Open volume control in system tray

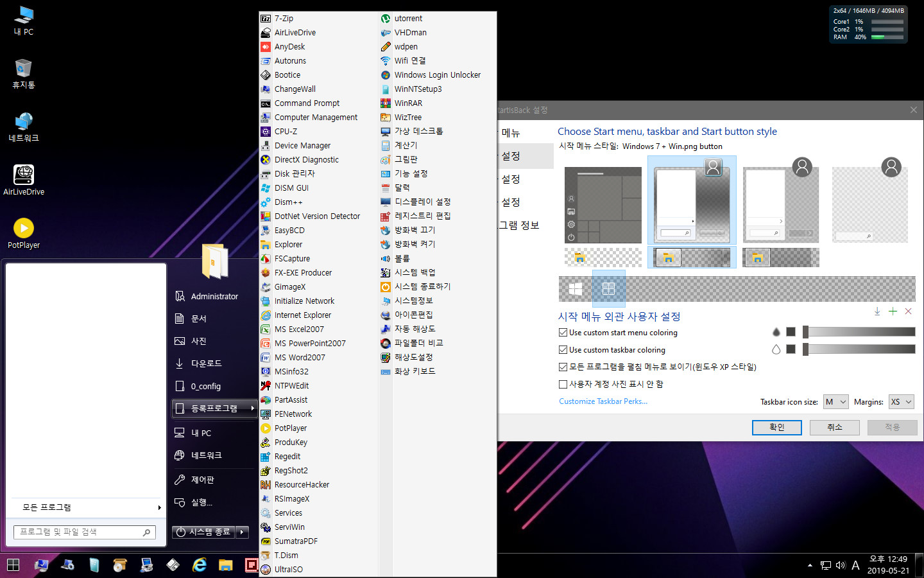[841, 565]
